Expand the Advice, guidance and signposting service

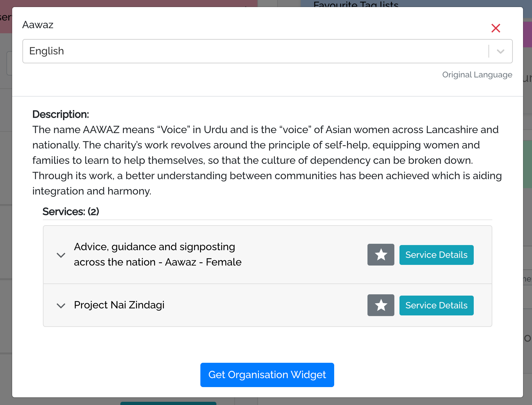[x=61, y=255]
